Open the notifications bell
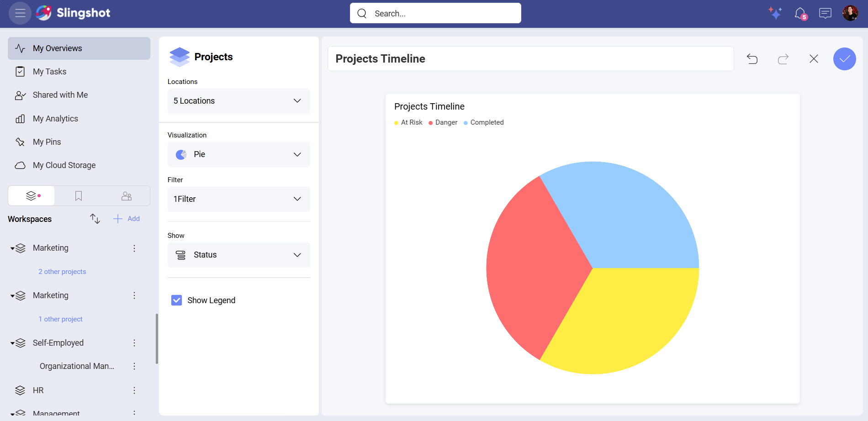The height and width of the screenshot is (421, 868). pos(801,13)
